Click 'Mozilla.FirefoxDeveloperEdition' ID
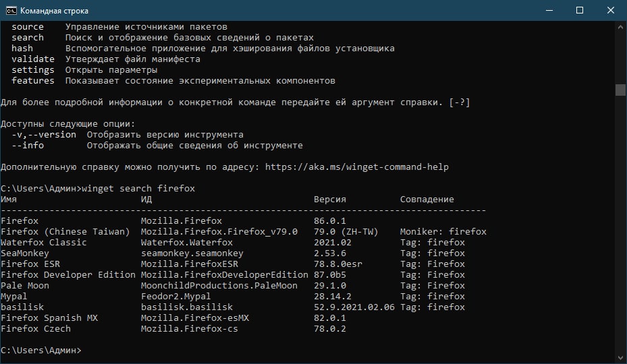Screen dimensions: 627x364 [224, 275]
